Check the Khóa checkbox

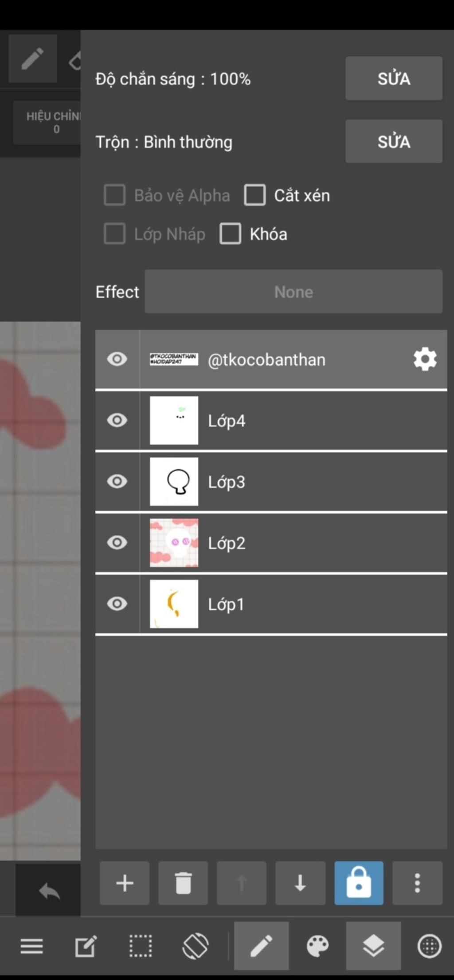tap(231, 233)
